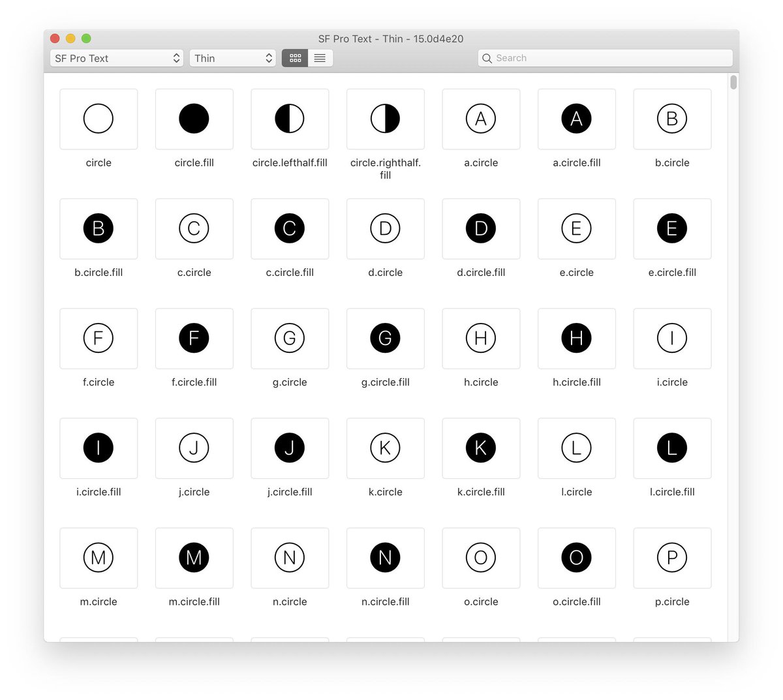Select the p.circle glyph
The height and width of the screenshot is (700, 783).
pos(672,558)
